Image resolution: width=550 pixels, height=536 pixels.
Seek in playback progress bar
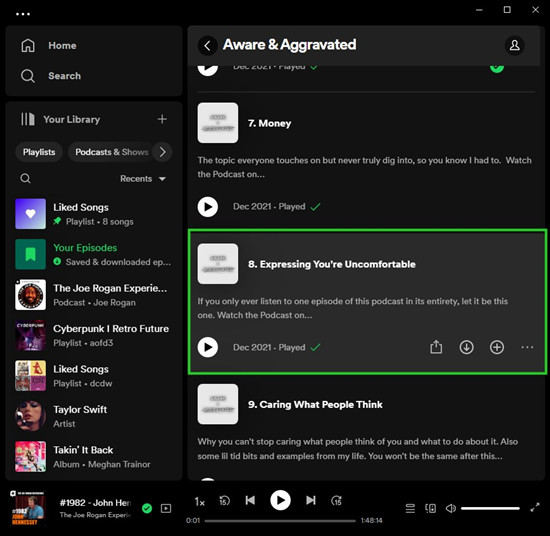tap(280, 521)
